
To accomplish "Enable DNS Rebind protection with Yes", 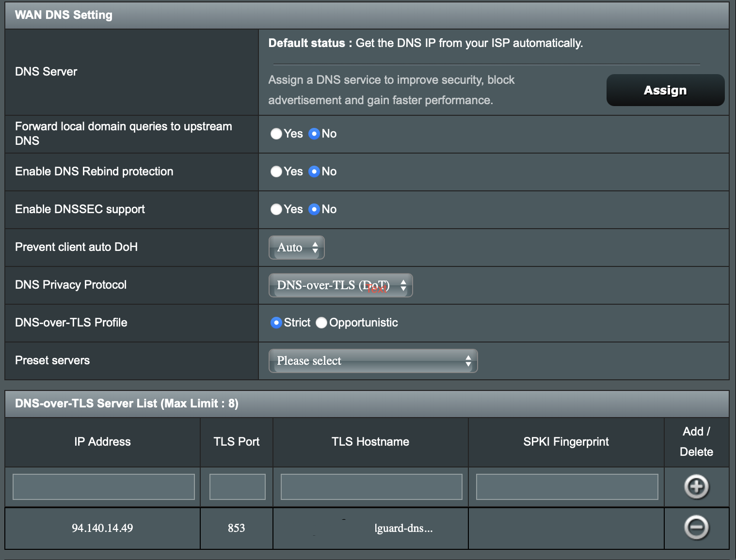I will pyautogui.click(x=276, y=171).
